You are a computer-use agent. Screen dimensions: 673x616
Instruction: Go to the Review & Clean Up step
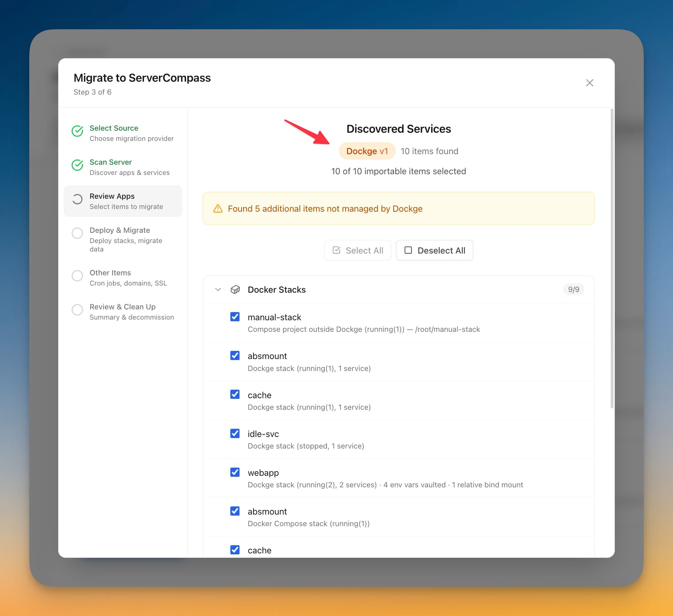(x=123, y=312)
